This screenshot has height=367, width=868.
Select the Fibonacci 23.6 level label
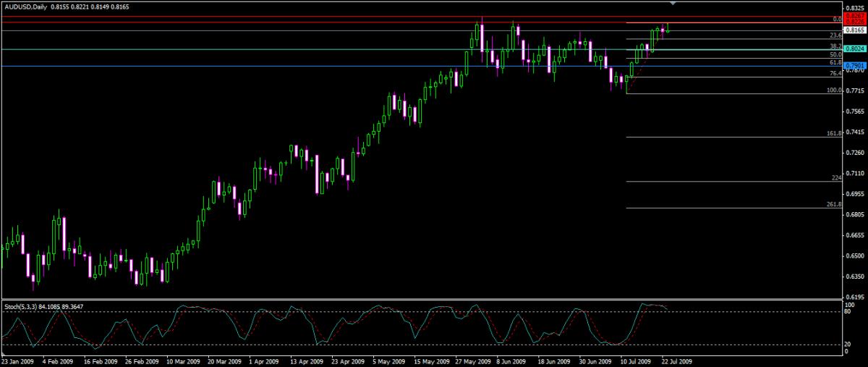point(834,35)
